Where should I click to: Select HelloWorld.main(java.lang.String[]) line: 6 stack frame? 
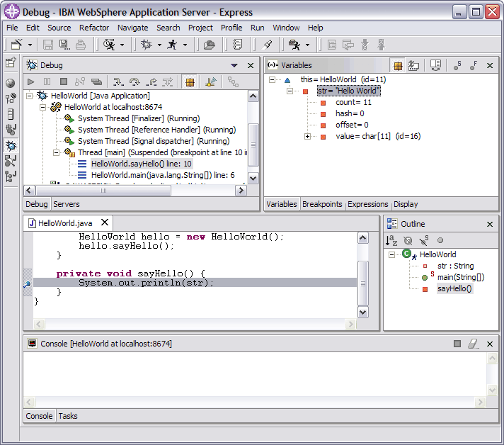[x=163, y=175]
